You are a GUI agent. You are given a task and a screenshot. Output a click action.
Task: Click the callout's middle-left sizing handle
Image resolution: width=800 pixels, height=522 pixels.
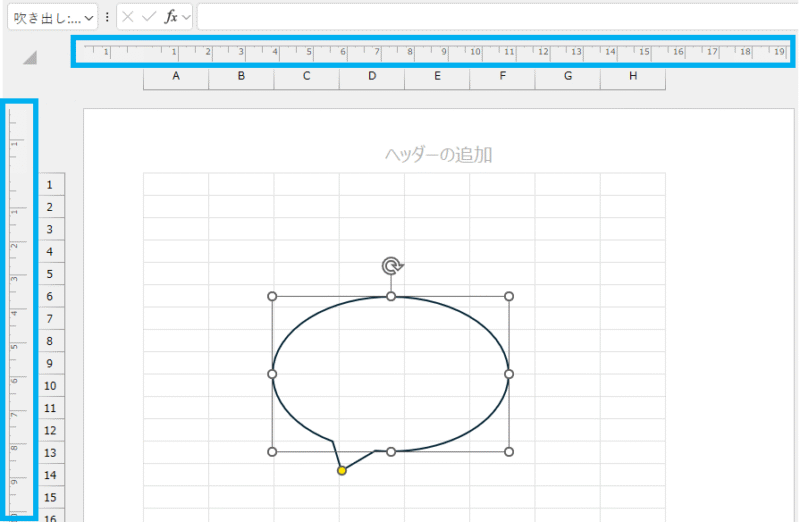point(272,374)
